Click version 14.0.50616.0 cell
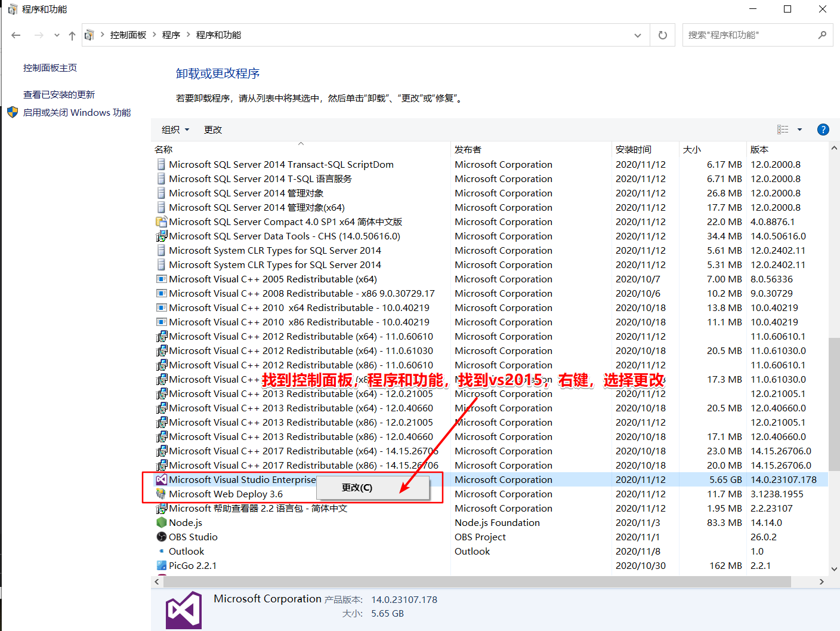 click(x=778, y=236)
